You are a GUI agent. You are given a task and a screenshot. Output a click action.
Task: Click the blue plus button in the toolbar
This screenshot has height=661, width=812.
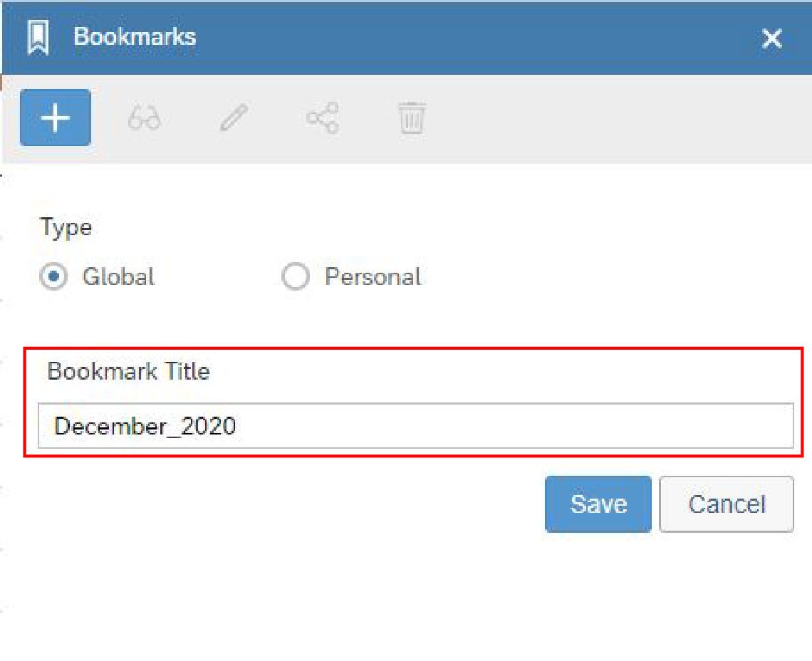click(x=55, y=118)
